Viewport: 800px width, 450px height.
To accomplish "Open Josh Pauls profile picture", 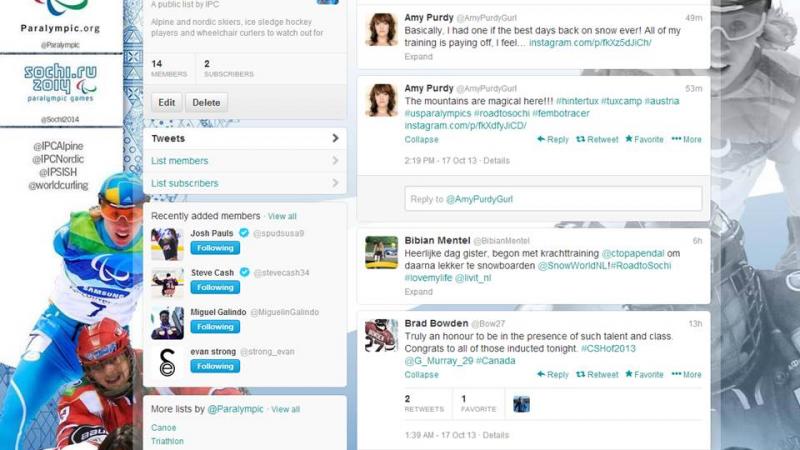I will pos(167,244).
